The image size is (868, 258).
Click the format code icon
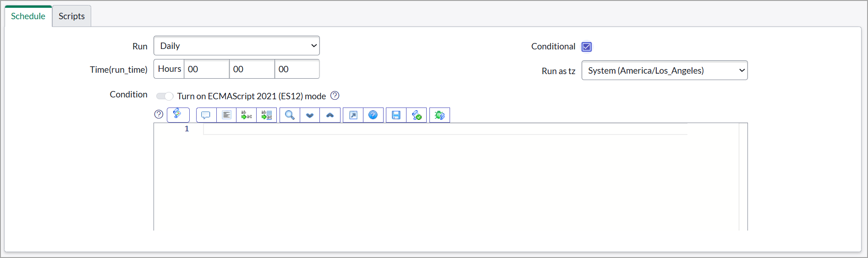[226, 115]
